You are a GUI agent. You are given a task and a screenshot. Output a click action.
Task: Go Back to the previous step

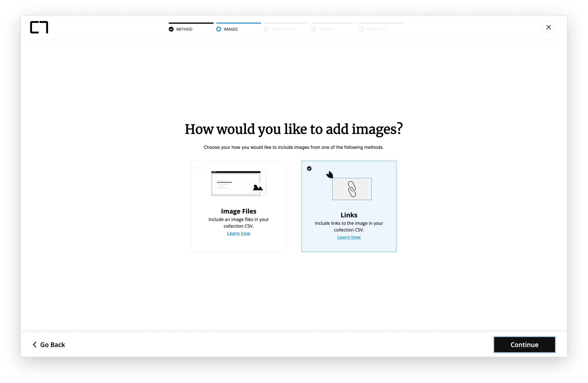49,344
